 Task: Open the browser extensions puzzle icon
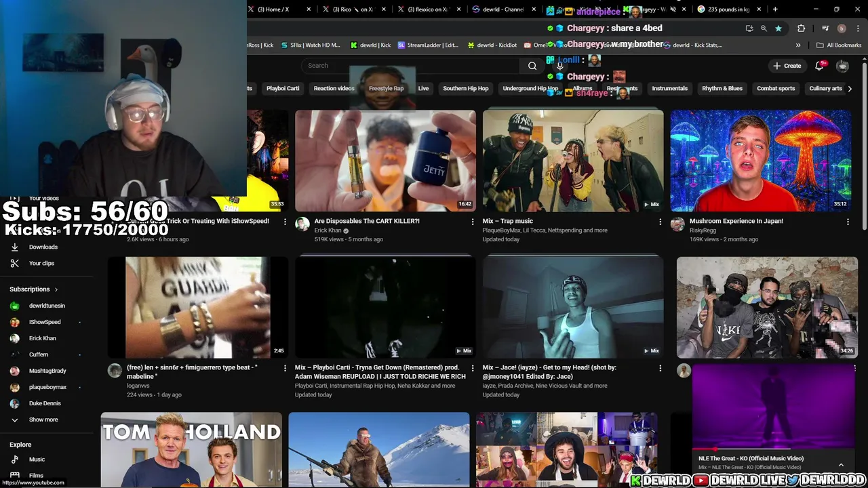(x=801, y=28)
